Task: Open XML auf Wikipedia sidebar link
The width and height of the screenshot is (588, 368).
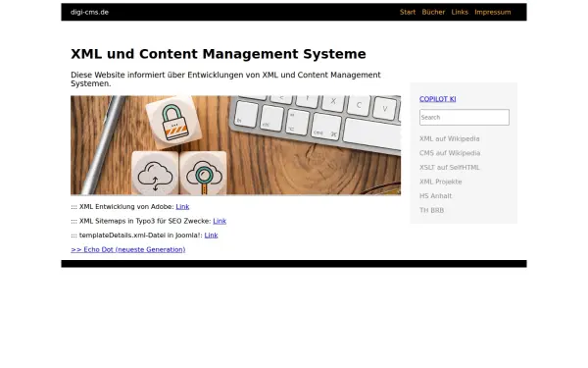Action: (x=449, y=139)
